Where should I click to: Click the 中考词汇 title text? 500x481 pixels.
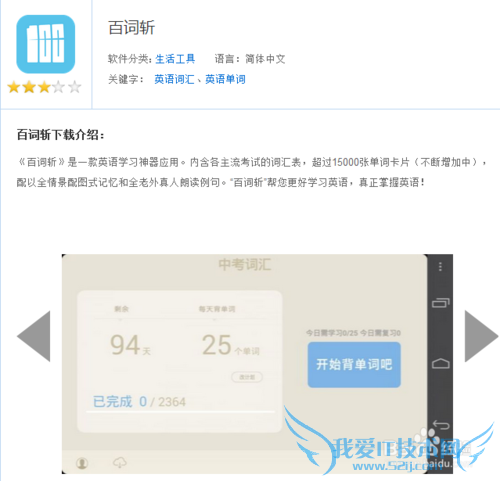click(245, 264)
